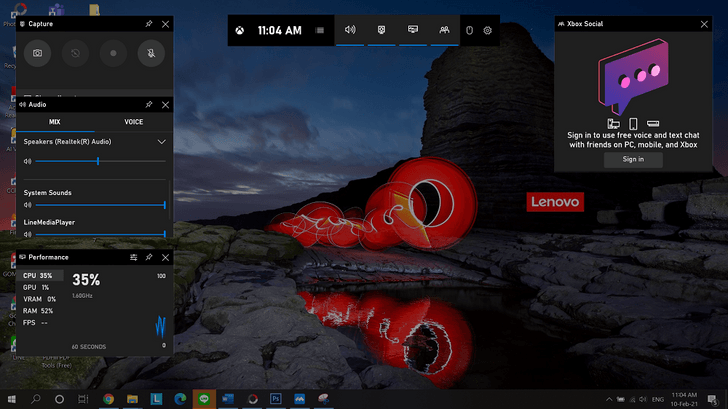The width and height of the screenshot is (728, 409).
Task: Switch to the VOICE tab
Action: (x=134, y=122)
